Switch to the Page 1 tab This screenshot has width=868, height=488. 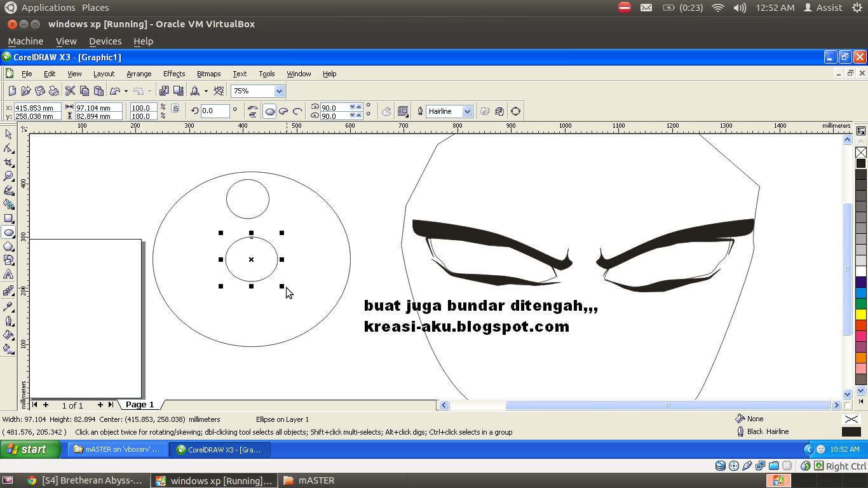pos(140,405)
